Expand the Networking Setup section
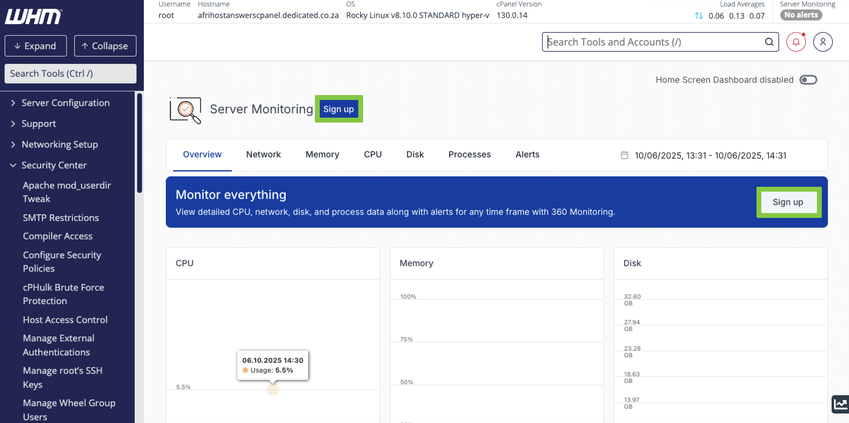Viewport: 849px width, 423px height. coord(59,144)
